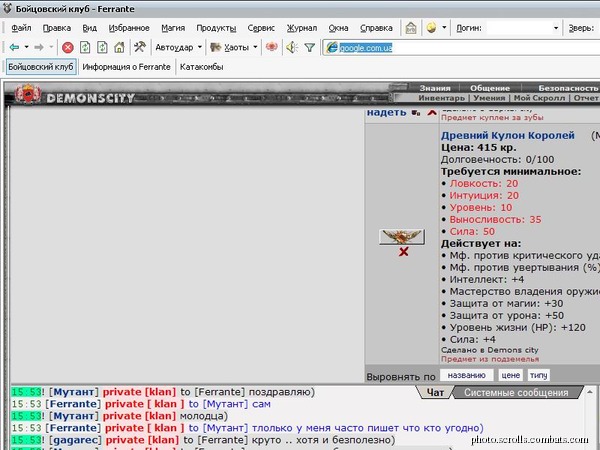Click Мутант name in поздравляю message

[x=74, y=392]
